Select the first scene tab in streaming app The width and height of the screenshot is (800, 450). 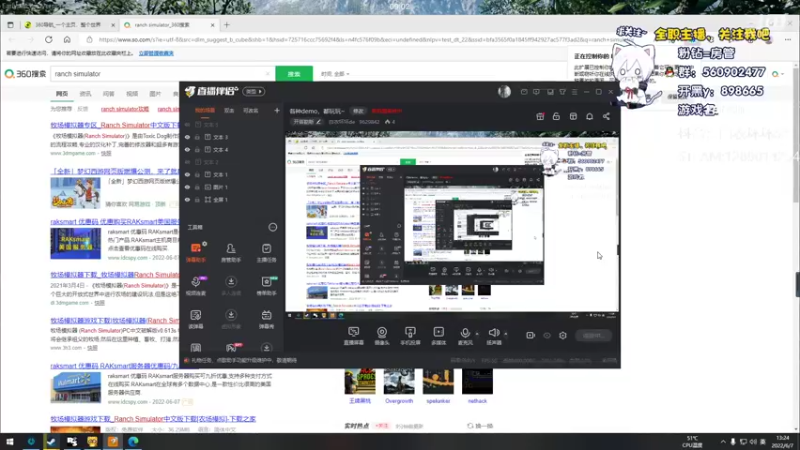(x=205, y=110)
